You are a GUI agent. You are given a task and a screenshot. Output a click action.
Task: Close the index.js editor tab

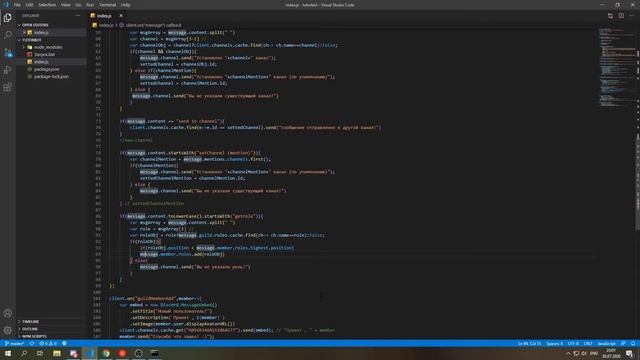click(121, 16)
